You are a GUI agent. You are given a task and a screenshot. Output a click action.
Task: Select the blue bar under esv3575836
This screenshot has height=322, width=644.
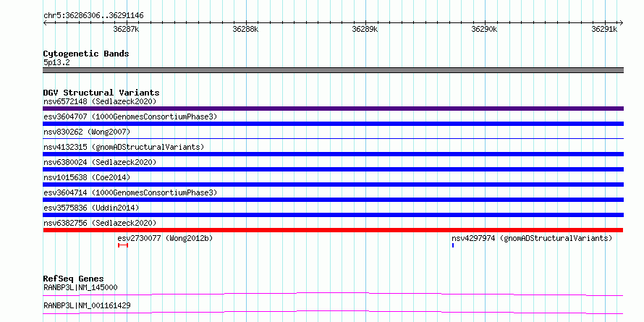pos(333,215)
